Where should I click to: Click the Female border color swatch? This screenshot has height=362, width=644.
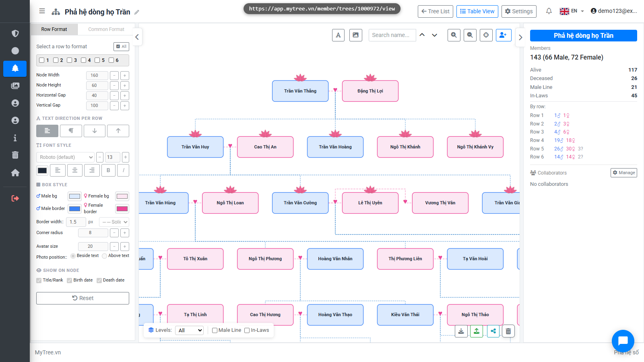point(122,208)
